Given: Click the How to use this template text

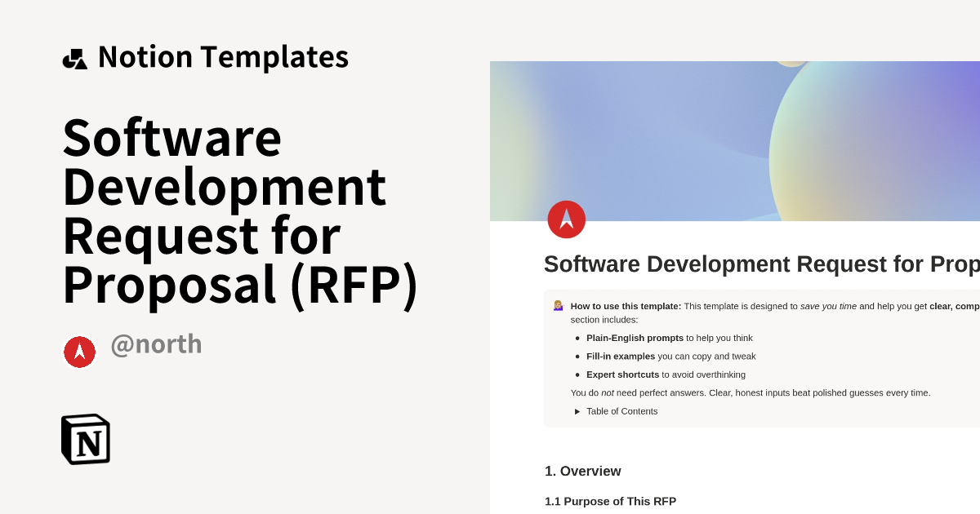Looking at the screenshot, I should point(626,306).
